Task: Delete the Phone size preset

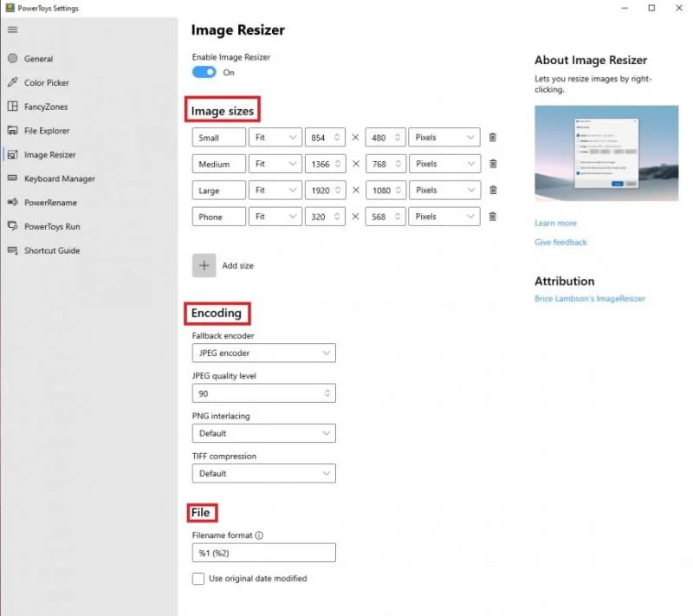Action: point(492,217)
